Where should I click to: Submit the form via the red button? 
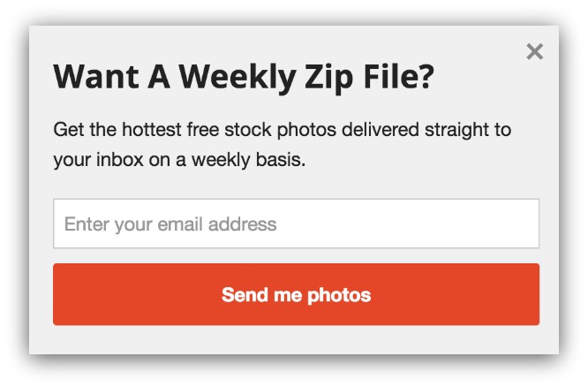pyautogui.click(x=296, y=294)
